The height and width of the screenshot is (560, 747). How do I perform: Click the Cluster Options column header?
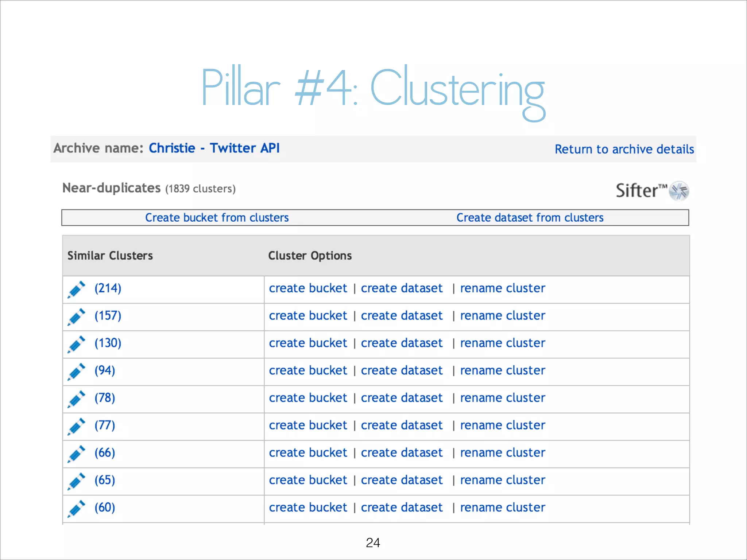pos(310,256)
